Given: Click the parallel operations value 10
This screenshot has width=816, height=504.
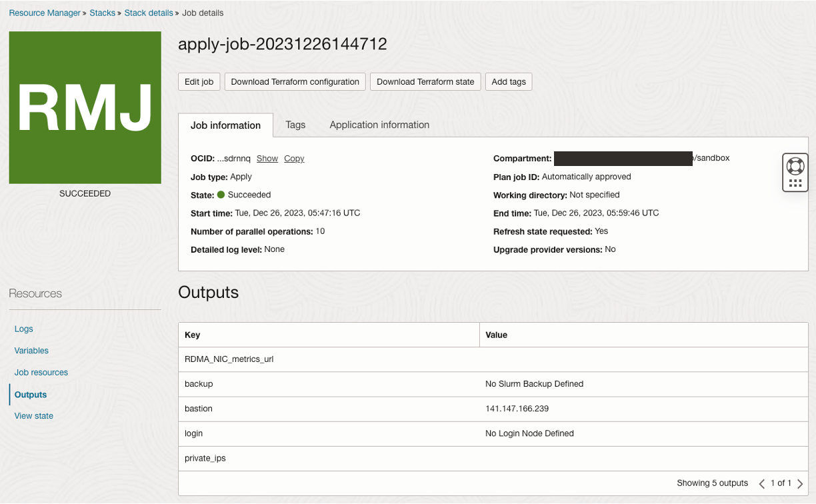Looking at the screenshot, I should pos(320,231).
